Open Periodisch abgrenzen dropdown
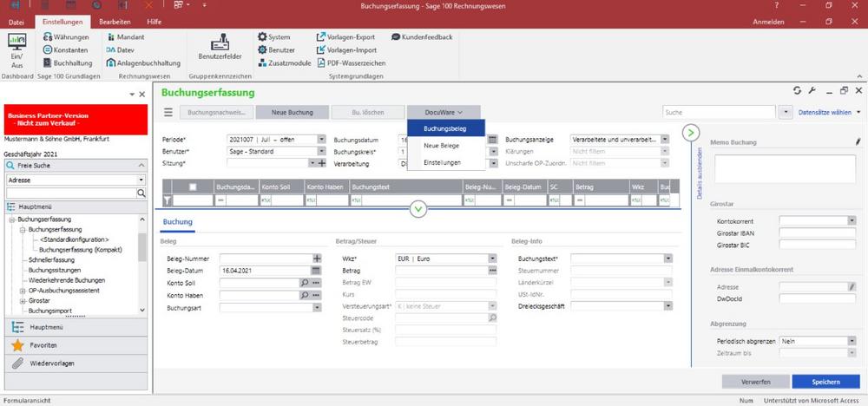 pos(851,341)
